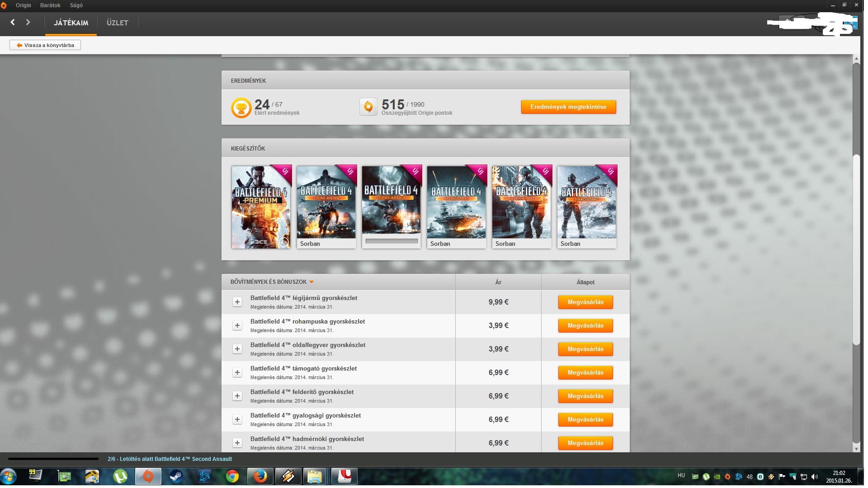Switch to the ÜZLET tab
The width and height of the screenshot is (868, 488).
(117, 23)
